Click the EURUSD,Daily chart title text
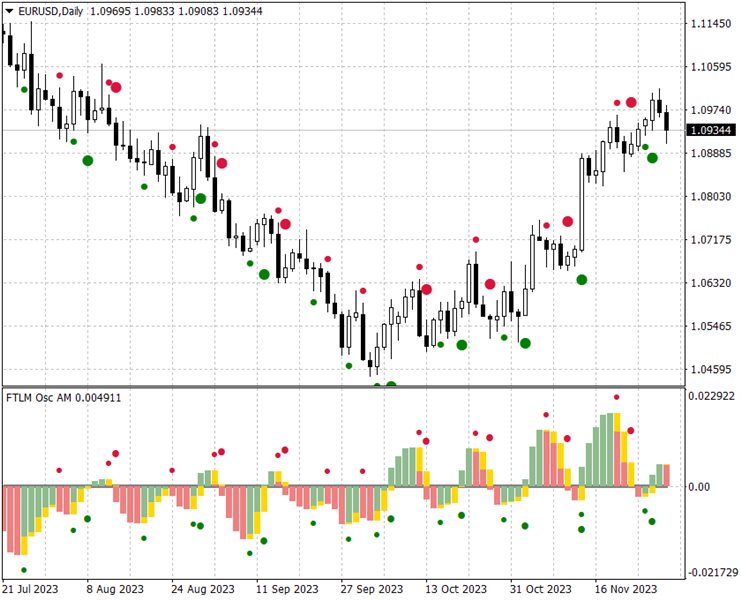Image resolution: width=741 pixels, height=600 pixels. 51,11
